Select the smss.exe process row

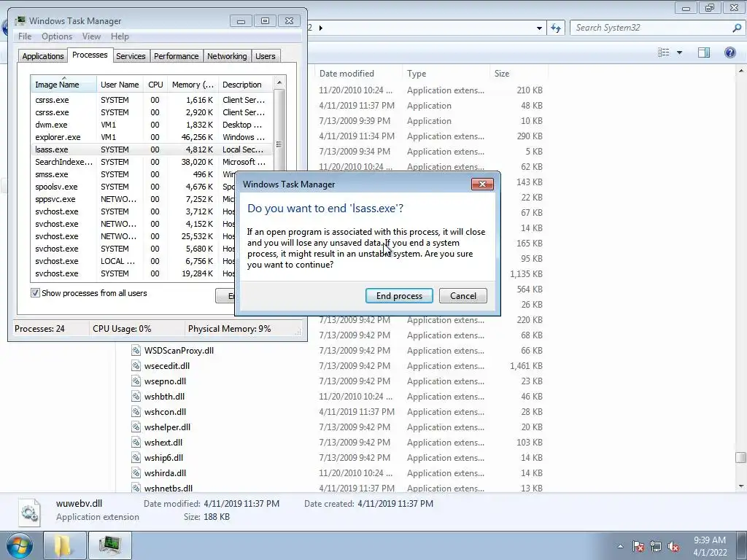(x=133, y=174)
